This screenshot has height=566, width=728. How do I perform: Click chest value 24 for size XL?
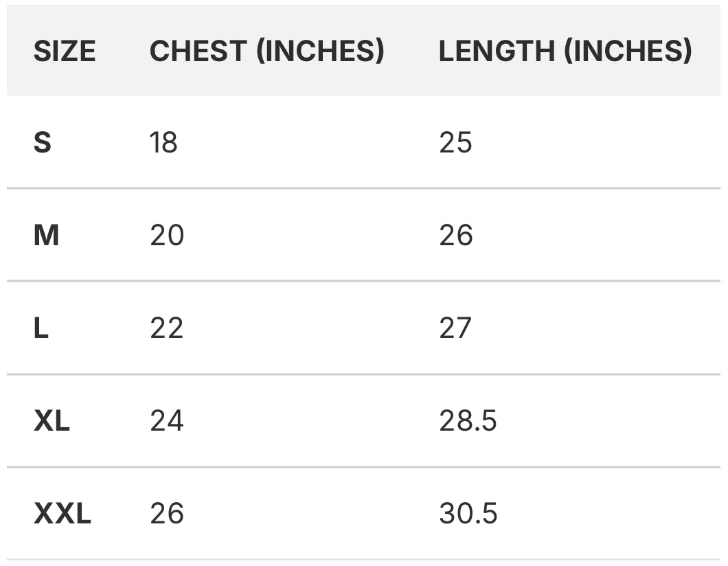167,421
